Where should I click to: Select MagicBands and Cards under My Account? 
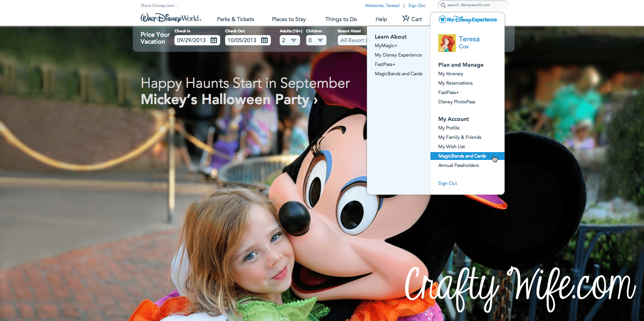pyautogui.click(x=468, y=156)
